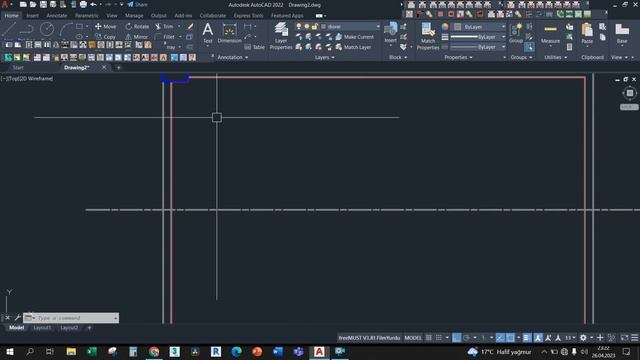Switch to Layout2 tab
This screenshot has height=360, width=640.
click(x=69, y=328)
